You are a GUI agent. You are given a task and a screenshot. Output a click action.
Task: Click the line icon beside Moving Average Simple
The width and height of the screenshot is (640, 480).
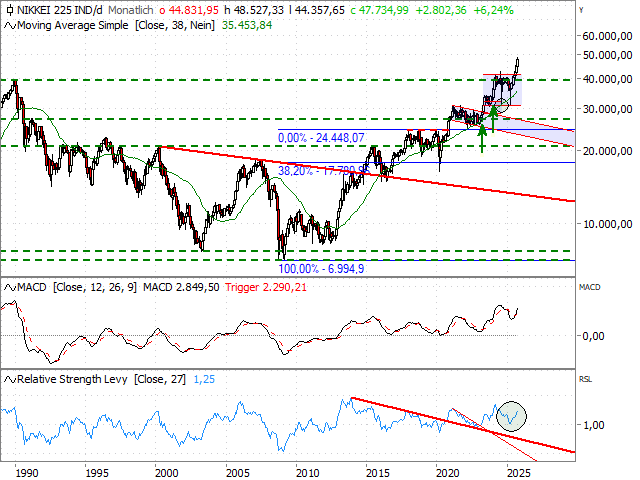coord(9,23)
